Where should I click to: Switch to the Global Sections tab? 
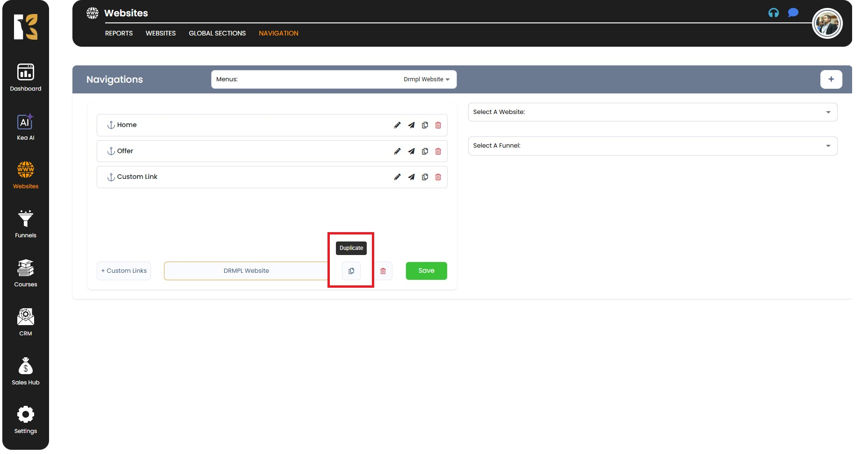tap(217, 33)
